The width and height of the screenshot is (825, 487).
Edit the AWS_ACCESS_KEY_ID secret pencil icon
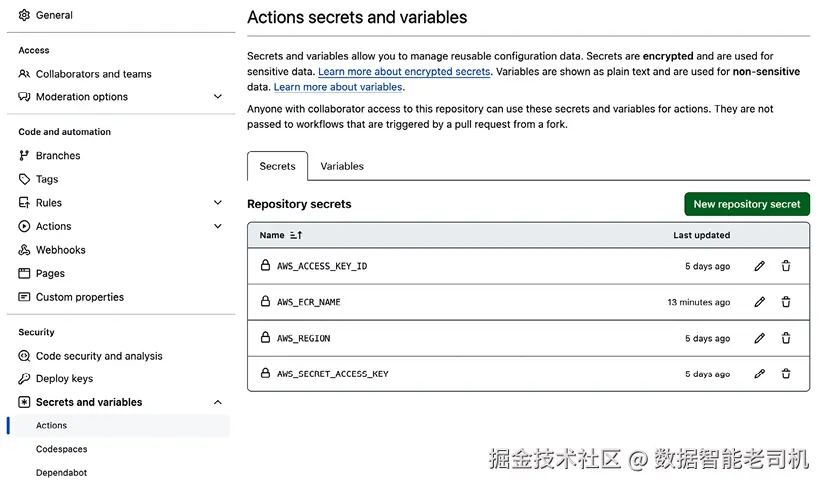pos(760,266)
